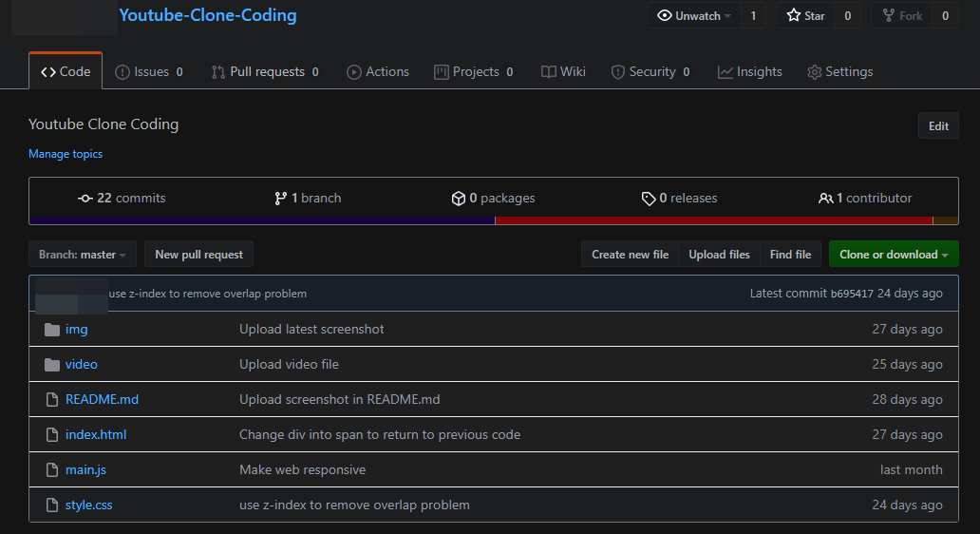Open the Wiki tab
Screen dimensions: 980x534
[563, 72]
